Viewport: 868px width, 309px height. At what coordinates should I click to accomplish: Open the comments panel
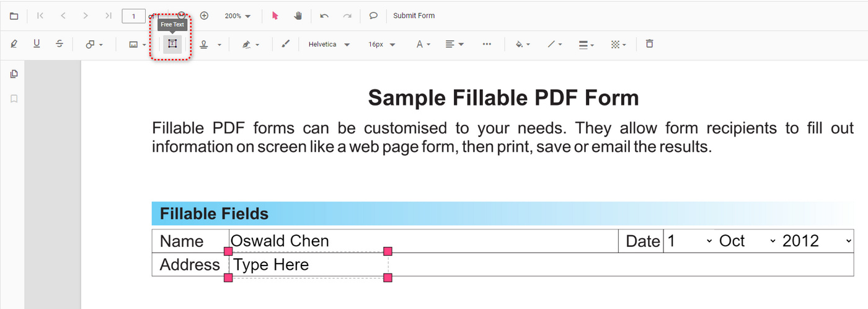point(373,16)
